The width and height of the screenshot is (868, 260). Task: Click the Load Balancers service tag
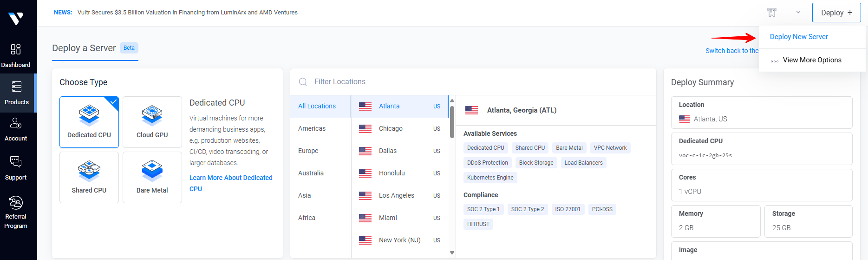(x=584, y=163)
